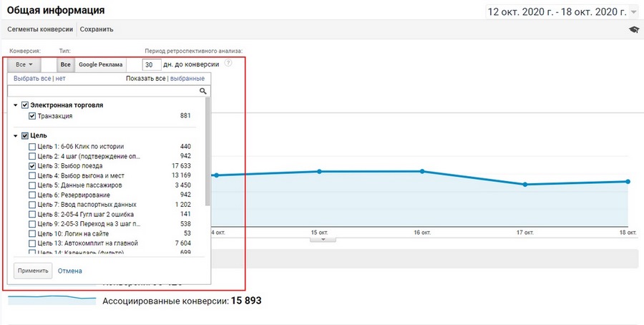Open Сегменты конверсии menu

(x=40, y=29)
